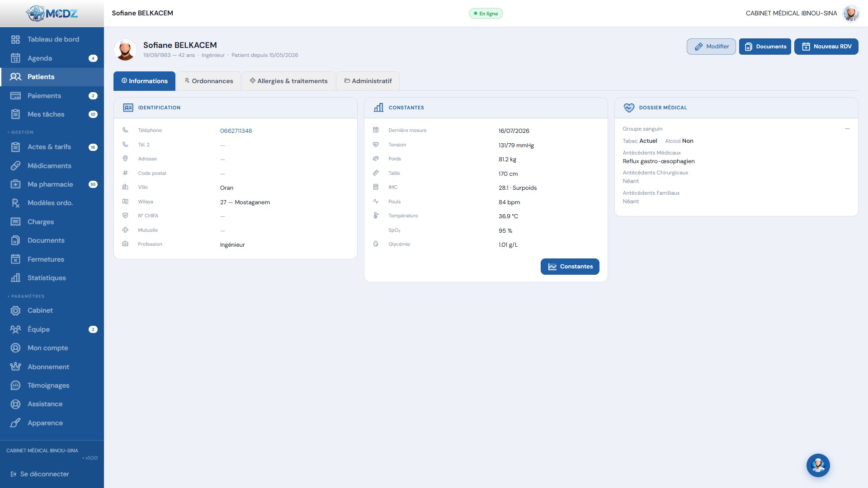Click the patient profile photo thumbnail

coord(125,50)
